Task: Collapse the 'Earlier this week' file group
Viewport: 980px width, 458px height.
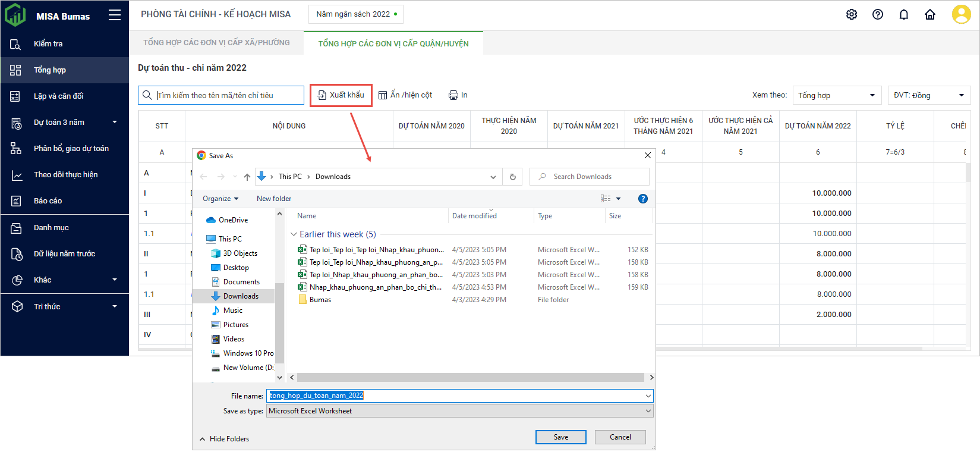Action: [x=294, y=234]
